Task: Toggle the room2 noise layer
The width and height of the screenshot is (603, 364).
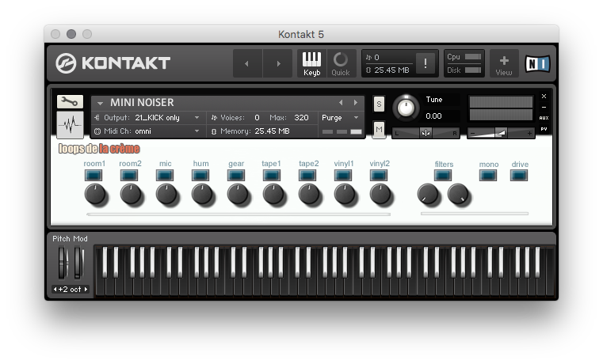Action: click(129, 176)
